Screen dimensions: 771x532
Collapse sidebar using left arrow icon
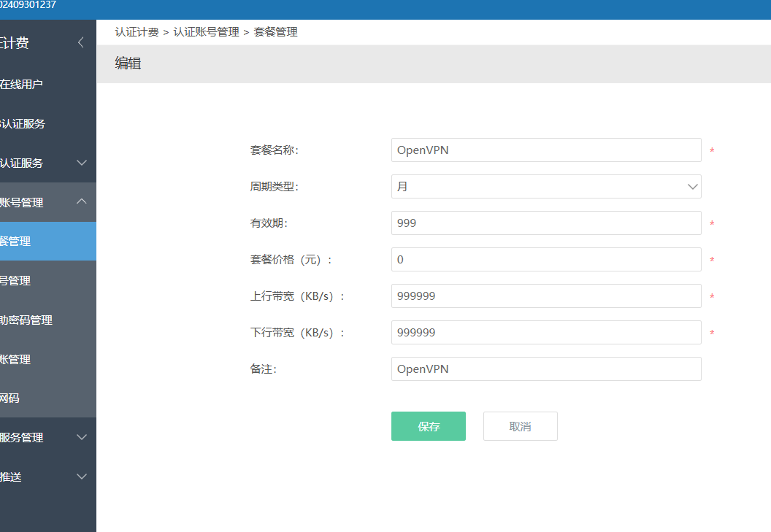click(81, 43)
